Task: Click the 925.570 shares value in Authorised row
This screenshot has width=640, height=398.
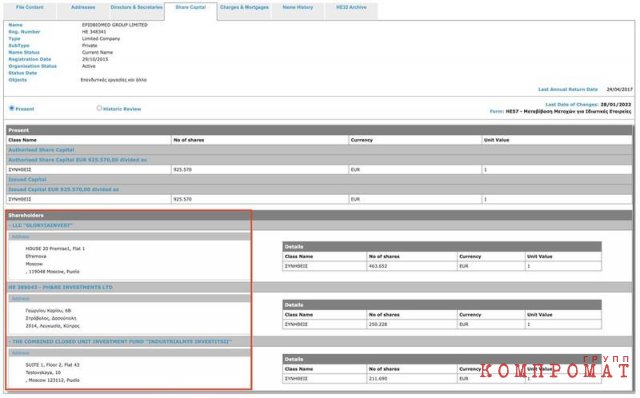Action: 182,170
